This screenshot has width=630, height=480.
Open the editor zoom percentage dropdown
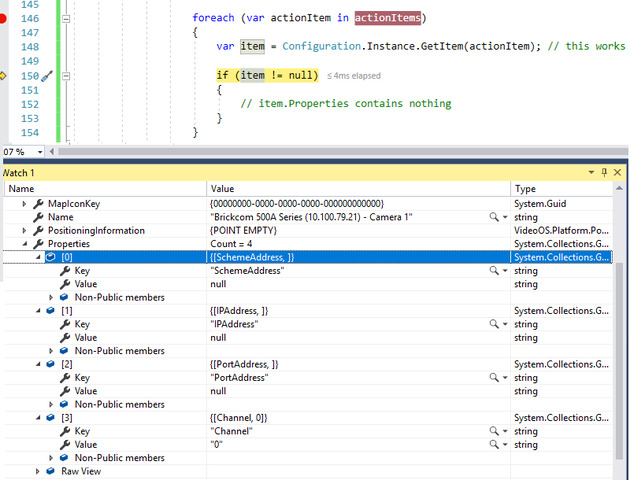pos(40,152)
